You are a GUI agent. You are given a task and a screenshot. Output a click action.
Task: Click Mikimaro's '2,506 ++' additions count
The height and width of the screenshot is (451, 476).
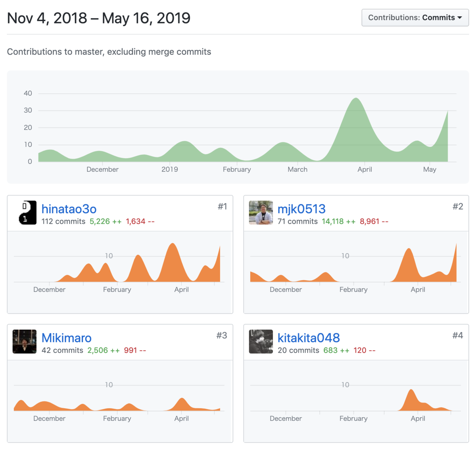tap(104, 350)
